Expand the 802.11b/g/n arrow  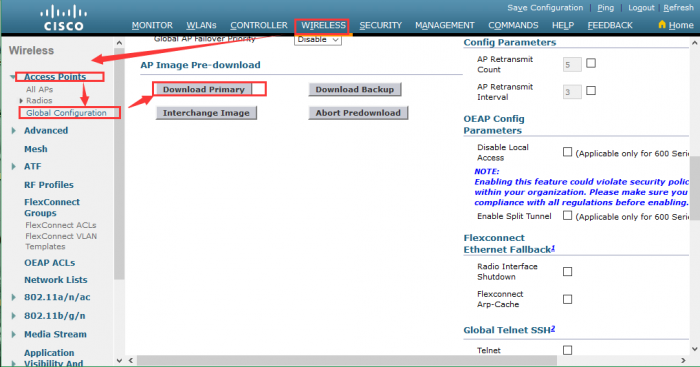[13, 316]
